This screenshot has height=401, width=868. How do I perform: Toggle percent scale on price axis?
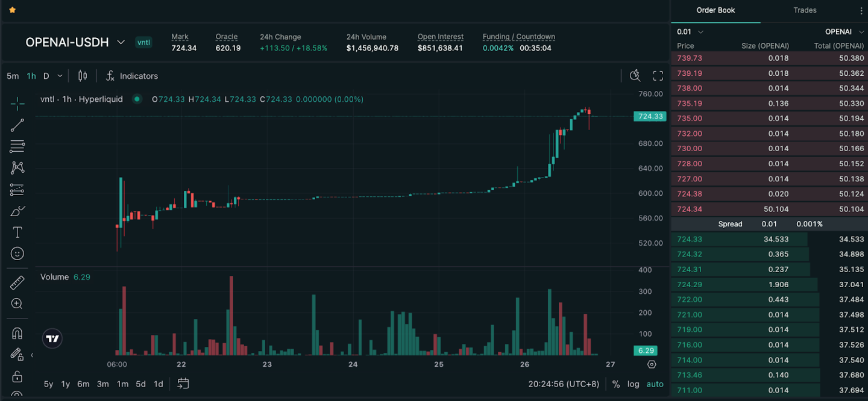pyautogui.click(x=615, y=384)
